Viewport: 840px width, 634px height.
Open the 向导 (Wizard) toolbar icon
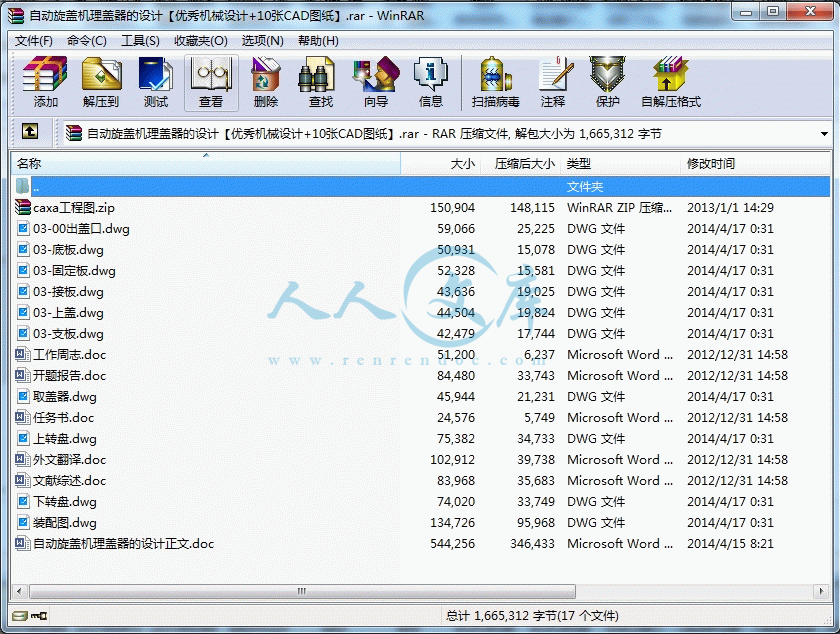(x=376, y=82)
